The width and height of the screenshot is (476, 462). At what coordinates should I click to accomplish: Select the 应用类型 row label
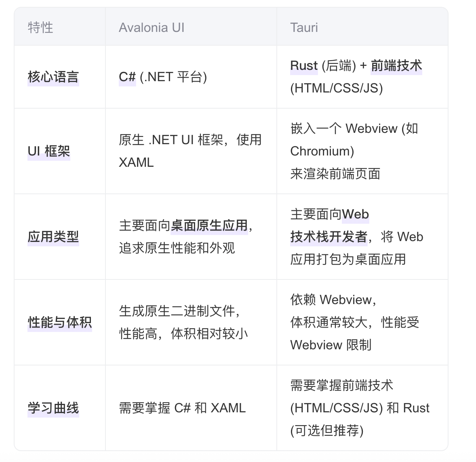tap(53, 237)
